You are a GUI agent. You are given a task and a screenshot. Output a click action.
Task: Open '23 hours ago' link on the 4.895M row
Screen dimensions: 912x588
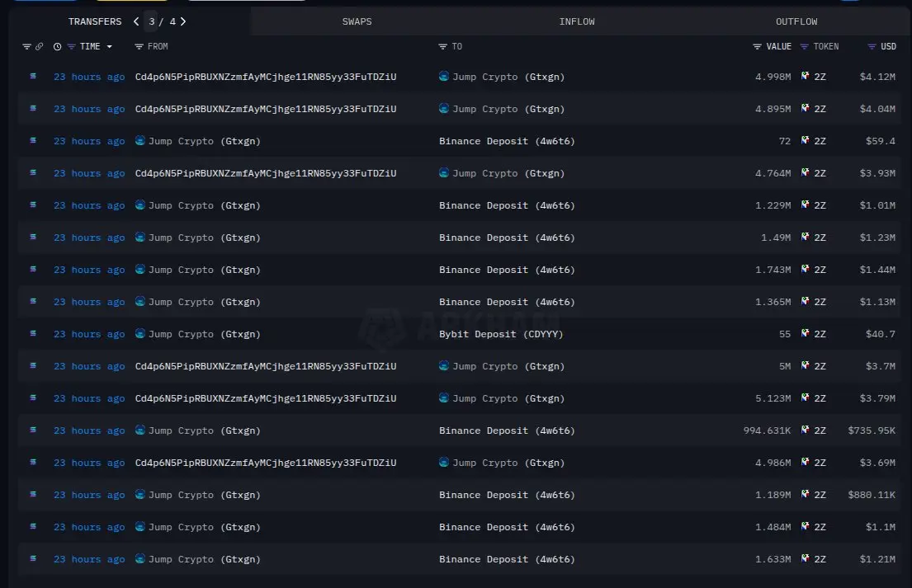(x=89, y=109)
